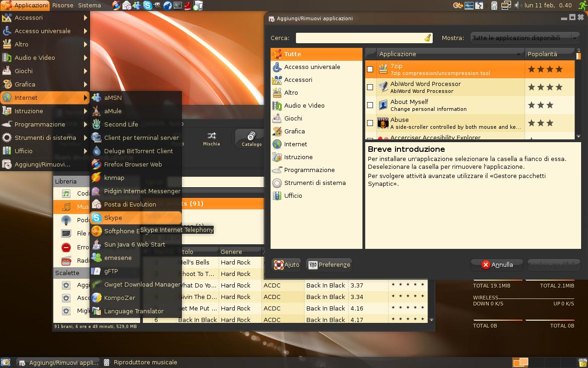The image size is (588, 368).
Task: Click the aMule icon in the Internet submenu
Action: point(96,111)
